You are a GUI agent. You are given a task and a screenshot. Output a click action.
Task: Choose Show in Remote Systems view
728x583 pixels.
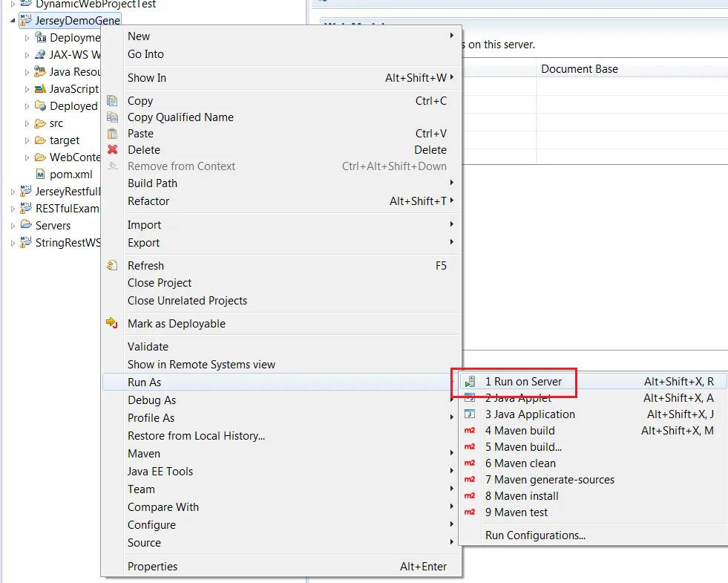coord(281,364)
